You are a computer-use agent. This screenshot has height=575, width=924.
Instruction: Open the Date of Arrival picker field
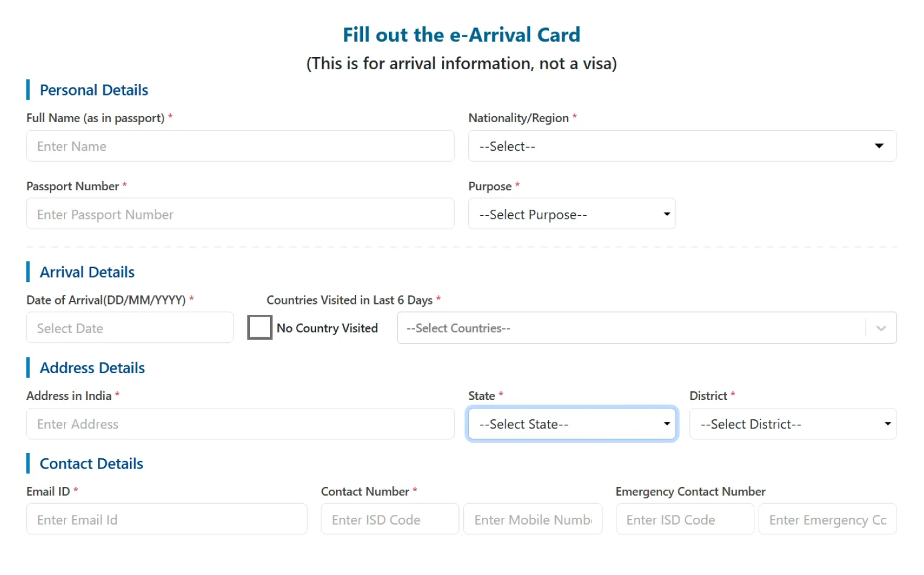tap(129, 328)
